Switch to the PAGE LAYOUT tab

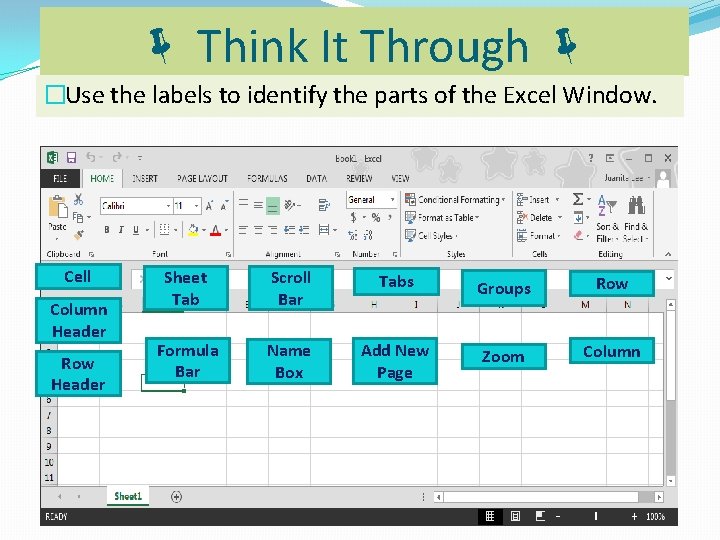[202, 178]
